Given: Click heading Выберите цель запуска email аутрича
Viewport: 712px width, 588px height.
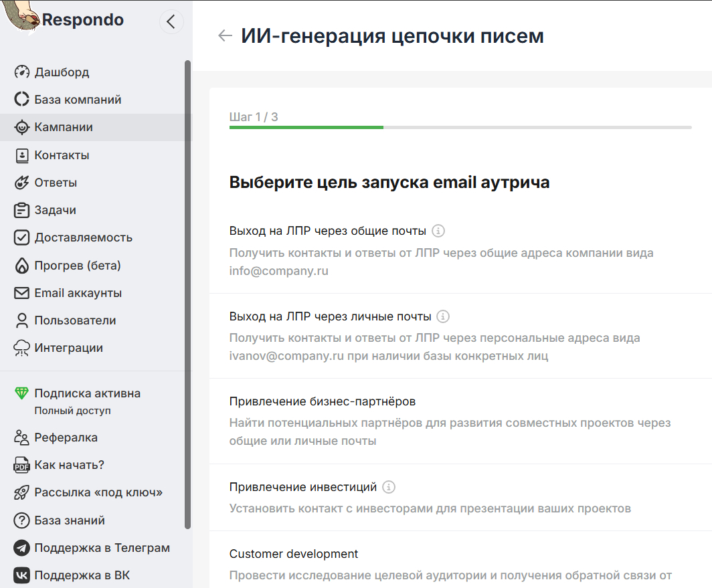Looking at the screenshot, I should (389, 183).
